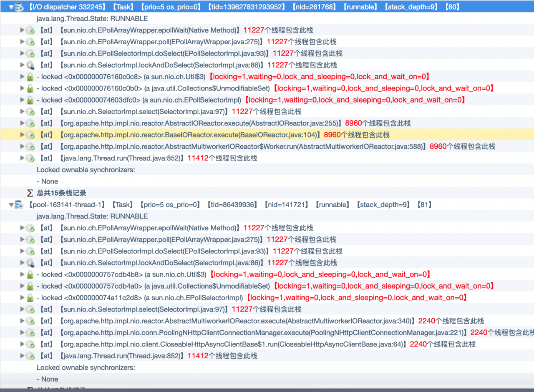
Task: Select SelectorImpl.select frame text under I/O dispatcher thread
Action: pos(144,111)
